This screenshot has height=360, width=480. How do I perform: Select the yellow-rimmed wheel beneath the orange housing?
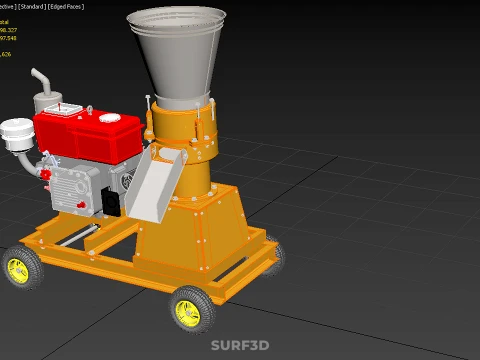click(192, 310)
